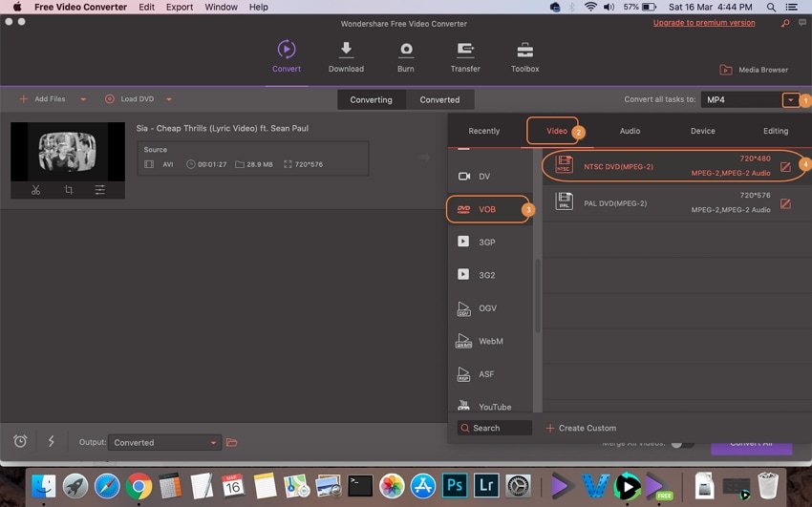Open Lightroom from the Dock
The image size is (812, 507).
[x=486, y=486]
